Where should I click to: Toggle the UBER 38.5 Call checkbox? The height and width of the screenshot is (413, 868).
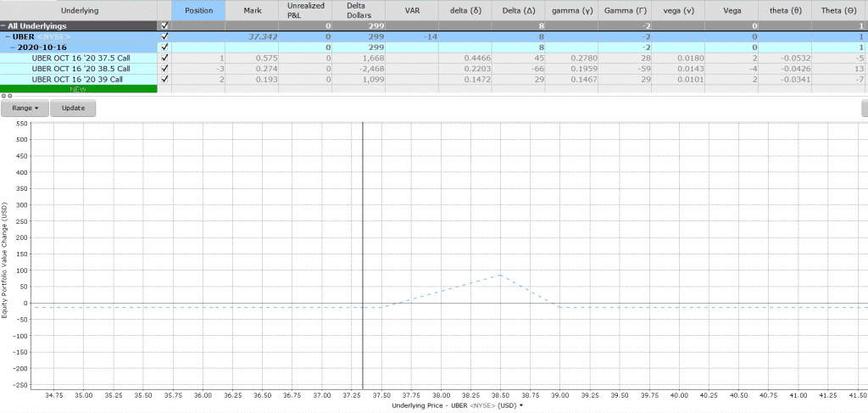pos(164,68)
